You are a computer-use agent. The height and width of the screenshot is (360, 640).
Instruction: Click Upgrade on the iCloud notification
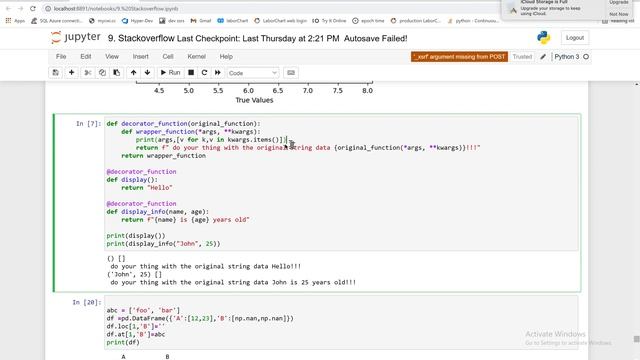(619, 2)
